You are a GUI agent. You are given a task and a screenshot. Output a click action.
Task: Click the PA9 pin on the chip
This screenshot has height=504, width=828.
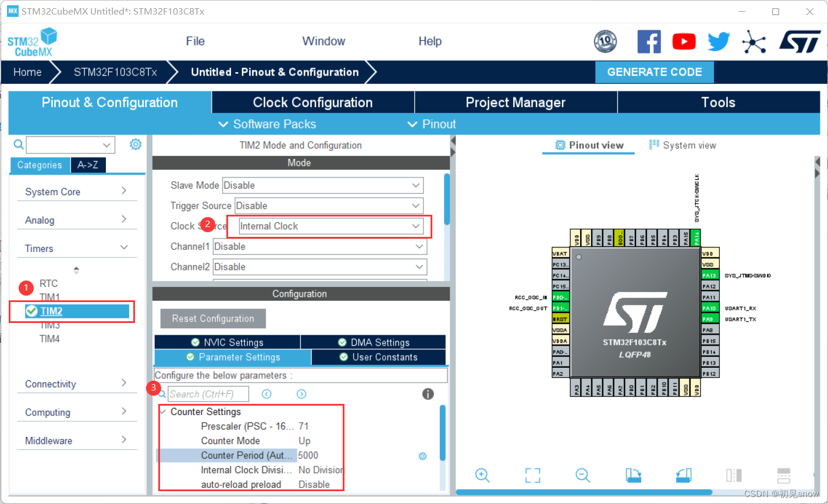710,319
